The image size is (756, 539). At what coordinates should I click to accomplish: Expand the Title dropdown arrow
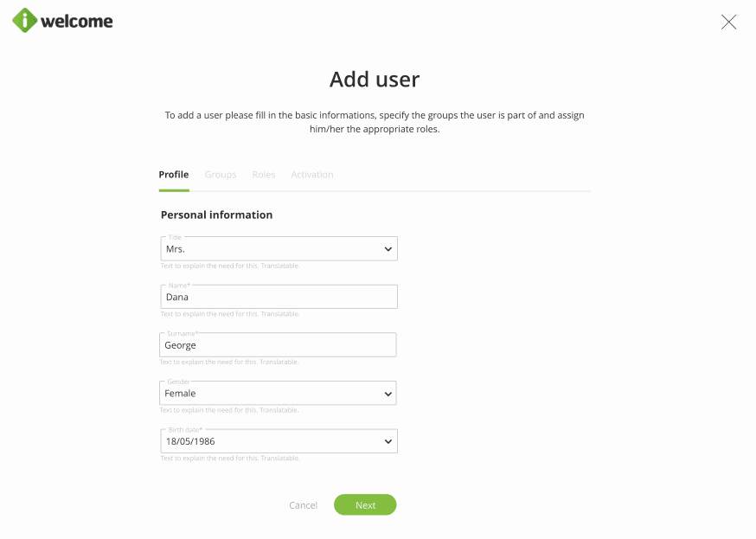coord(388,249)
